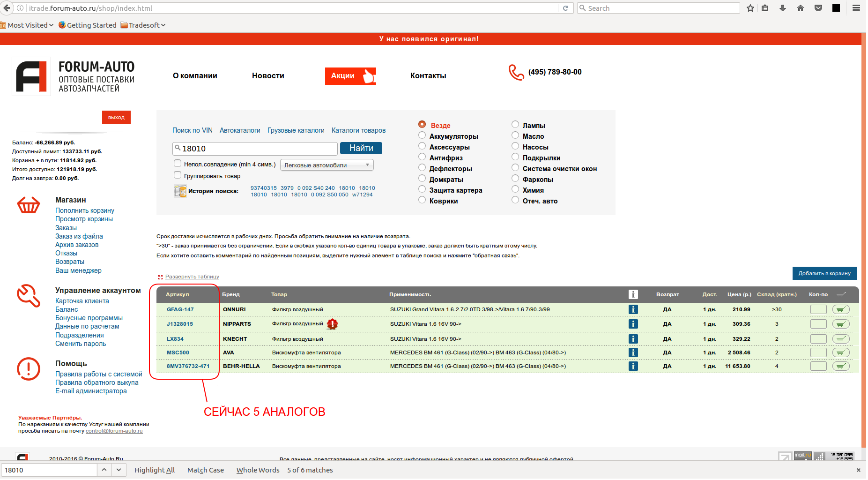Click the Найти search button
The height and width of the screenshot is (480, 868).
[361, 148]
